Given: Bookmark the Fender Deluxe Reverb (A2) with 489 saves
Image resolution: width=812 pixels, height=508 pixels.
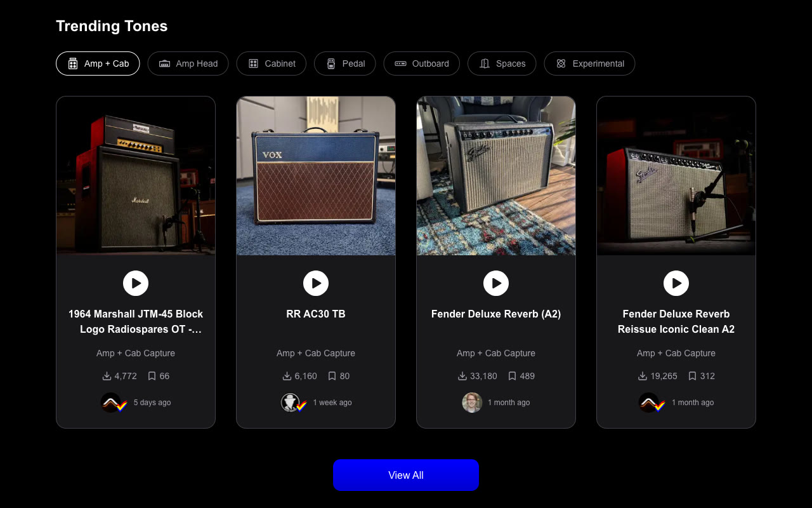Looking at the screenshot, I should [512, 376].
